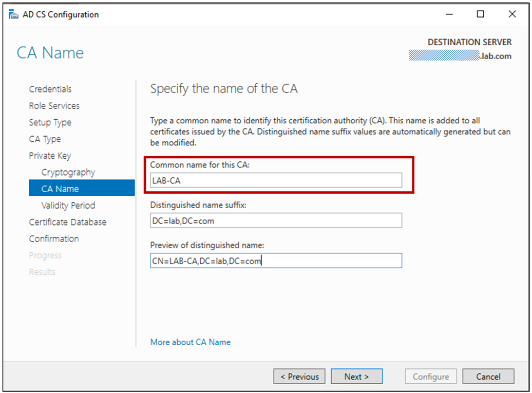Cancel the AD CS Configuration wizard

tap(488, 376)
